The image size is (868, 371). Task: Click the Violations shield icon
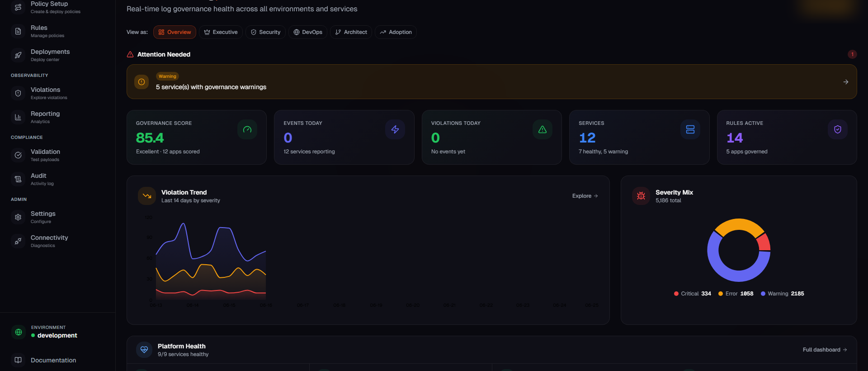[18, 93]
